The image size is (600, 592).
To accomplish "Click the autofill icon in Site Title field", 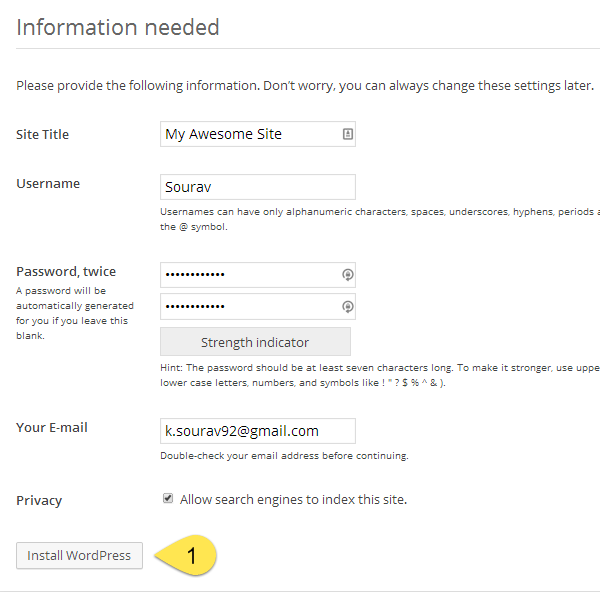I will pyautogui.click(x=347, y=134).
